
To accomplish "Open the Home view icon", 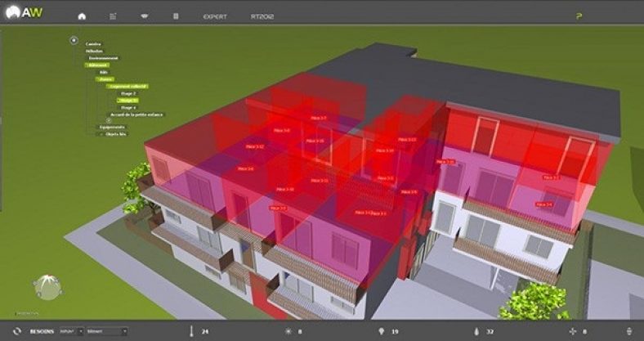I will (82, 16).
